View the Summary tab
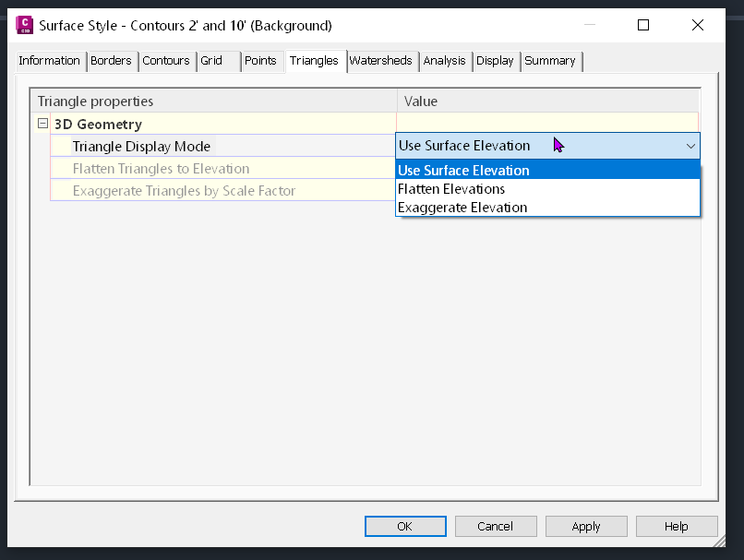 point(550,61)
